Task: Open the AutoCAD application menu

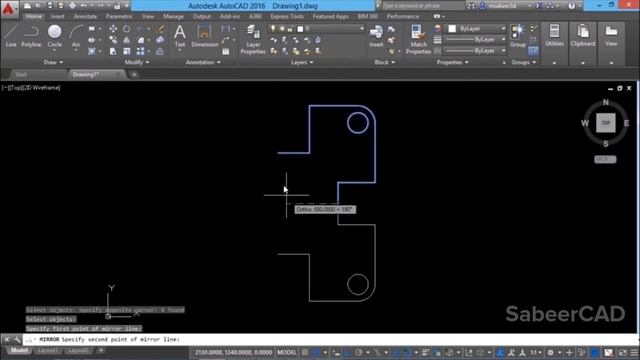Action: click(x=9, y=8)
